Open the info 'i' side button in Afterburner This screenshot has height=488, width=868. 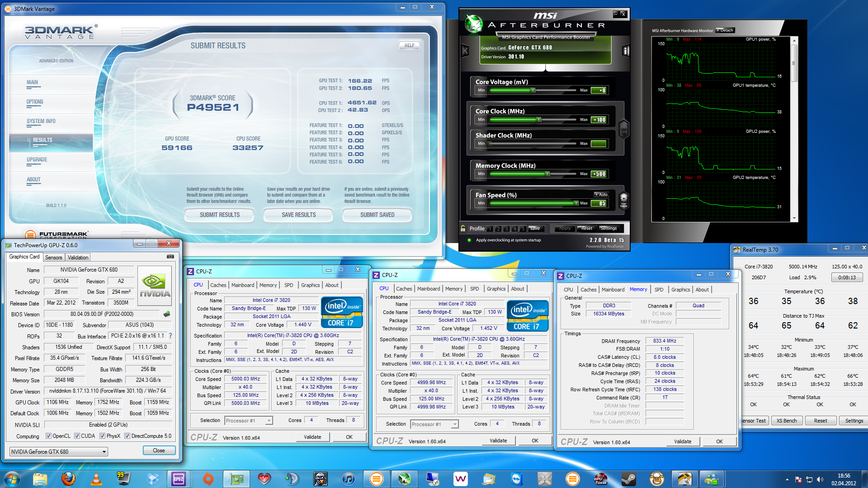(x=626, y=51)
